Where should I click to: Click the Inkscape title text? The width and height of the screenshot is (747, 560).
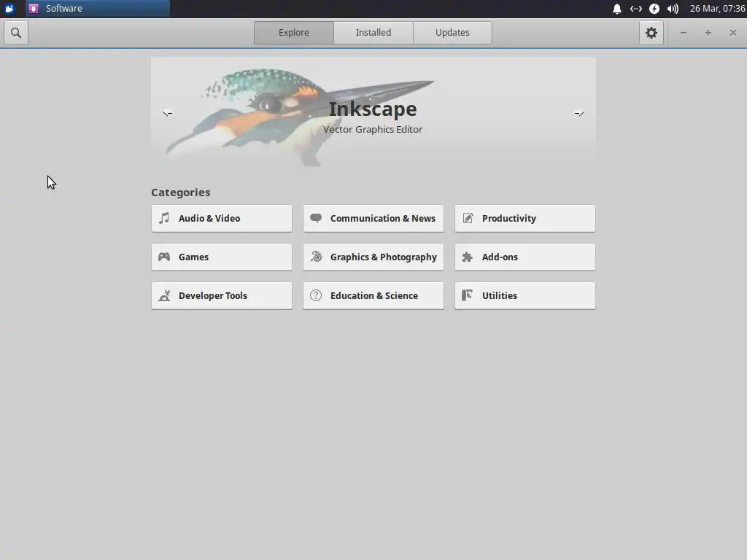pyautogui.click(x=373, y=109)
